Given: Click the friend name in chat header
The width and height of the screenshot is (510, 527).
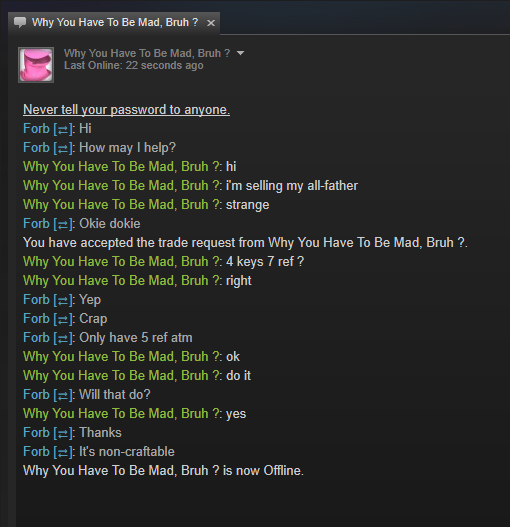Looking at the screenshot, I should point(147,53).
